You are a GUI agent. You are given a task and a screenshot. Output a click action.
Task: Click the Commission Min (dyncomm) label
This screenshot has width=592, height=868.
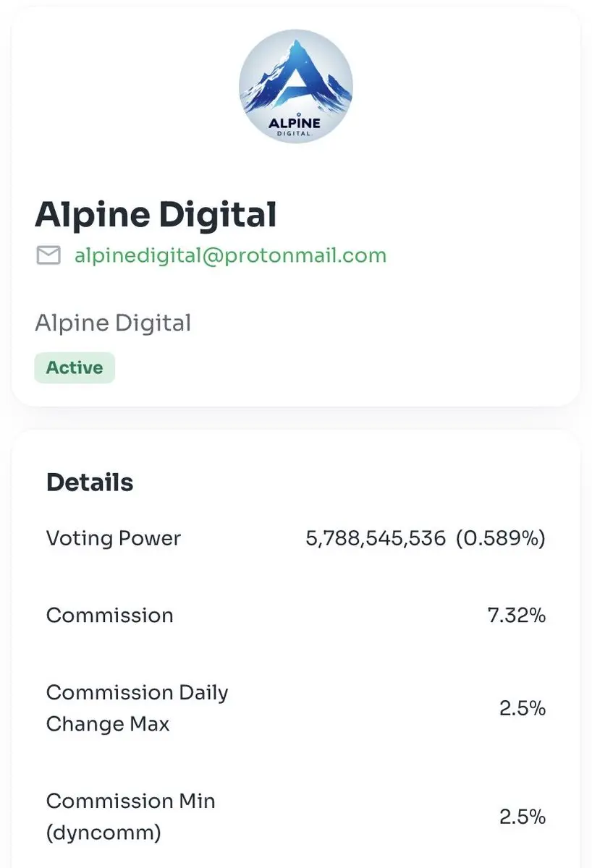[131, 817]
